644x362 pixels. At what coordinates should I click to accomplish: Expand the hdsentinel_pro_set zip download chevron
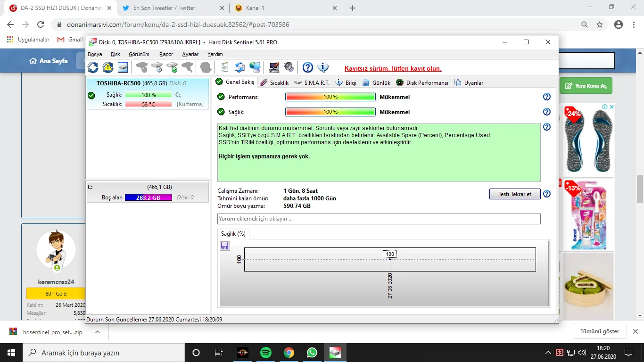pyautogui.click(x=98, y=331)
